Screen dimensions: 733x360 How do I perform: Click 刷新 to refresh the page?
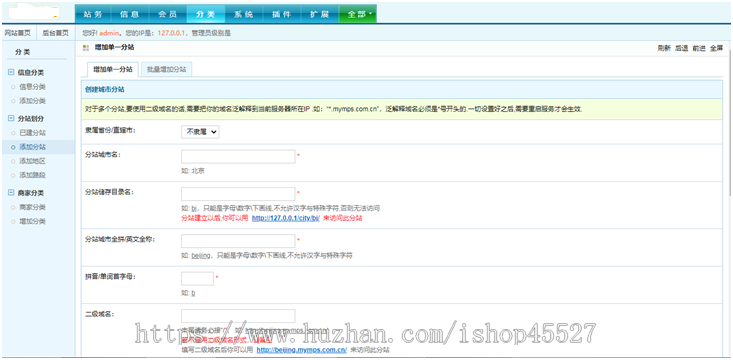(664, 48)
